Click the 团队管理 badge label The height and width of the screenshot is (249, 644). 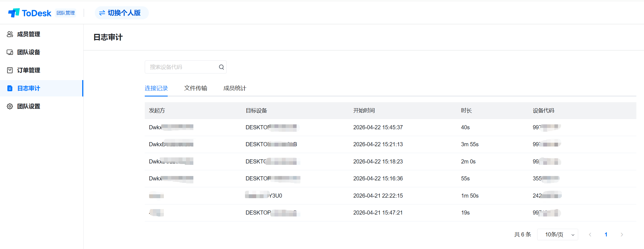point(66,13)
